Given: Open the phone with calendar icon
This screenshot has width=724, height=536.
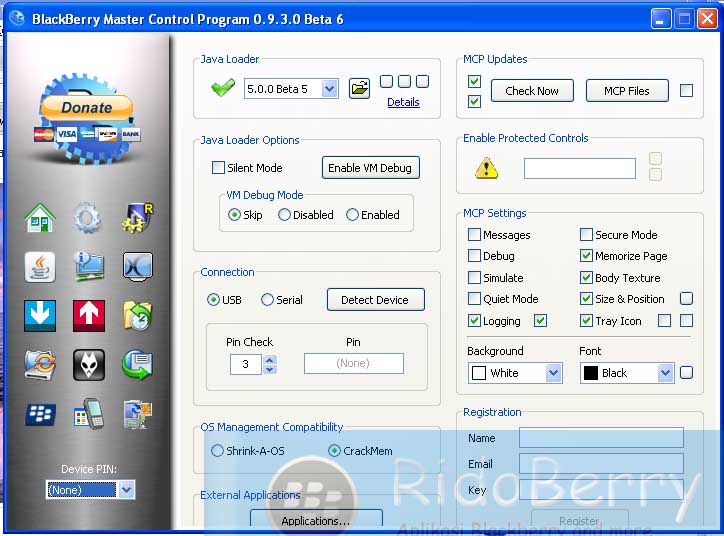Looking at the screenshot, I should [89, 414].
